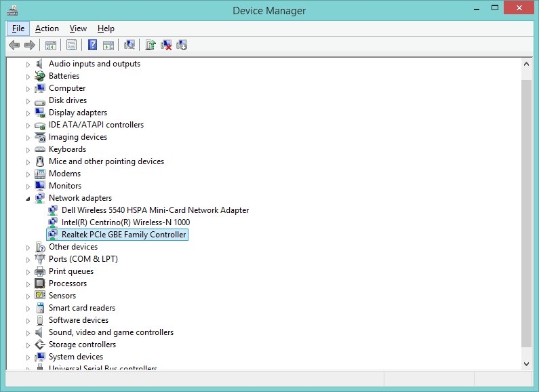Click the vertical scrollbar thumb
The height and width of the screenshot is (392, 539).
tap(526, 214)
